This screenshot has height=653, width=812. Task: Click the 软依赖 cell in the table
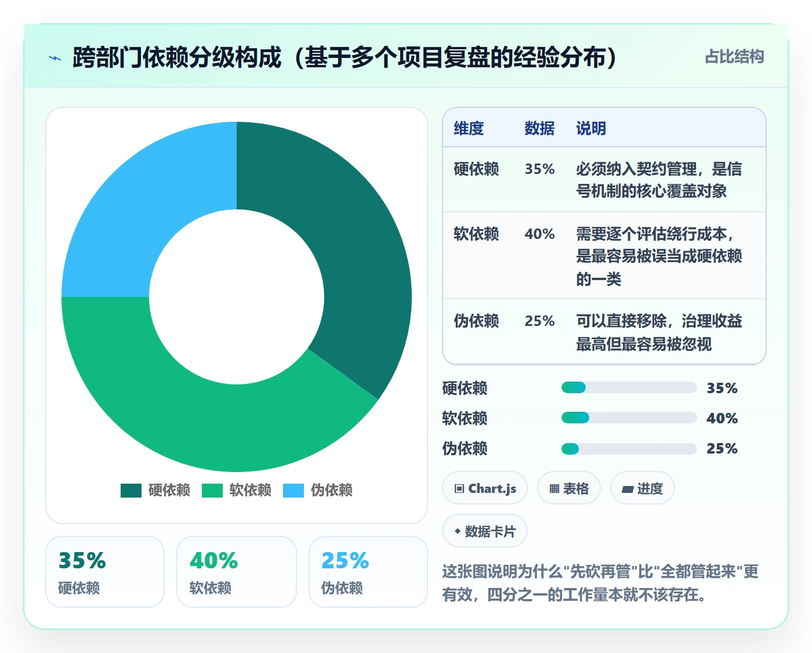[x=476, y=234]
